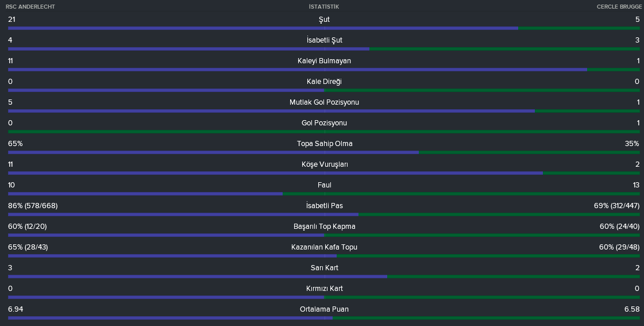Click the RSC Anderlecht column header
The width and height of the screenshot is (644, 326).
(x=30, y=6)
